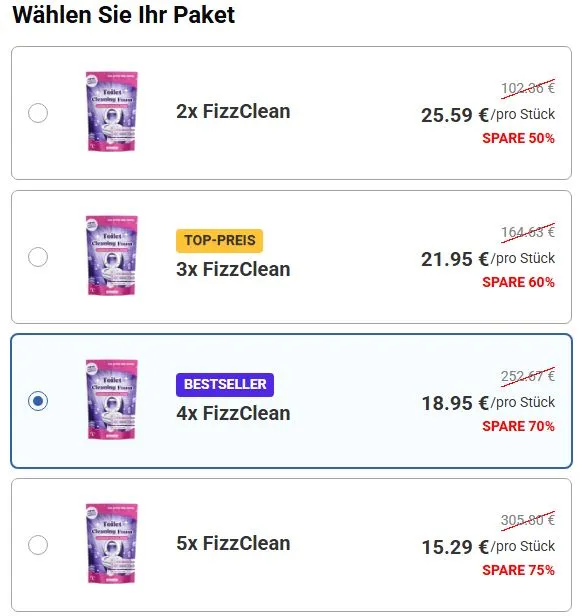Click the 2x FizzClean label
Screen dimensions: 583x616
click(233, 112)
